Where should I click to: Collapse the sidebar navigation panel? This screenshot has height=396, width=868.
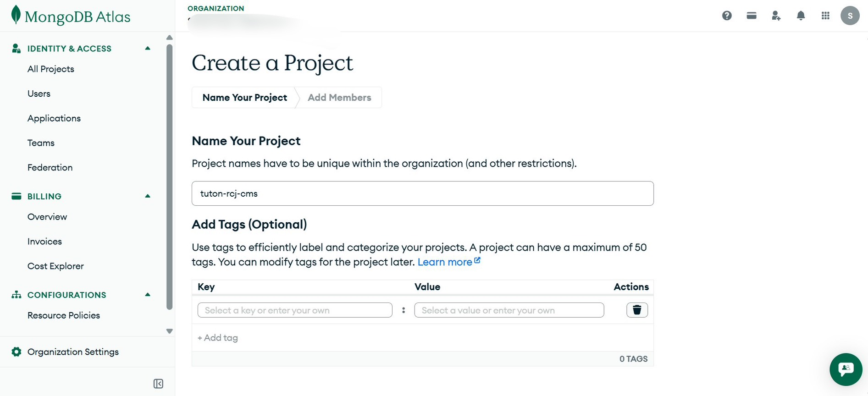coord(158,384)
